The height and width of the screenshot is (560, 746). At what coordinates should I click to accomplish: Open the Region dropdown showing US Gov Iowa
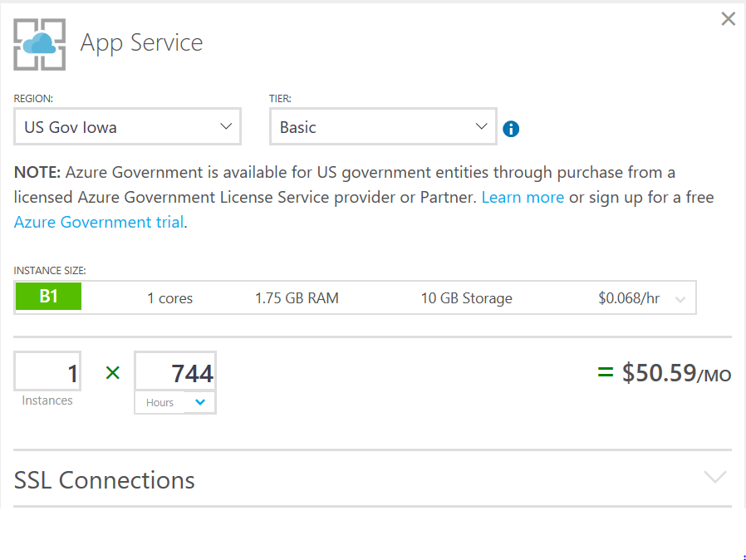pyautogui.click(x=127, y=127)
